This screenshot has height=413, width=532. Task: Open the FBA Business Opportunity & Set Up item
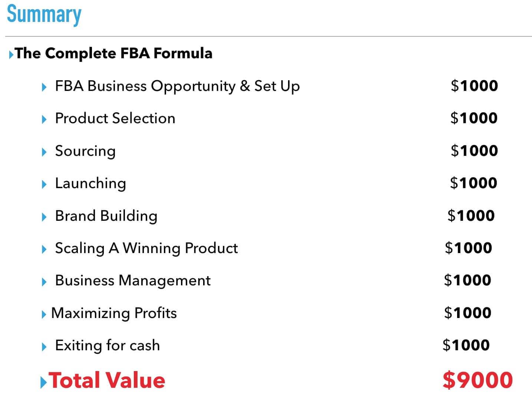pyautogui.click(x=177, y=86)
